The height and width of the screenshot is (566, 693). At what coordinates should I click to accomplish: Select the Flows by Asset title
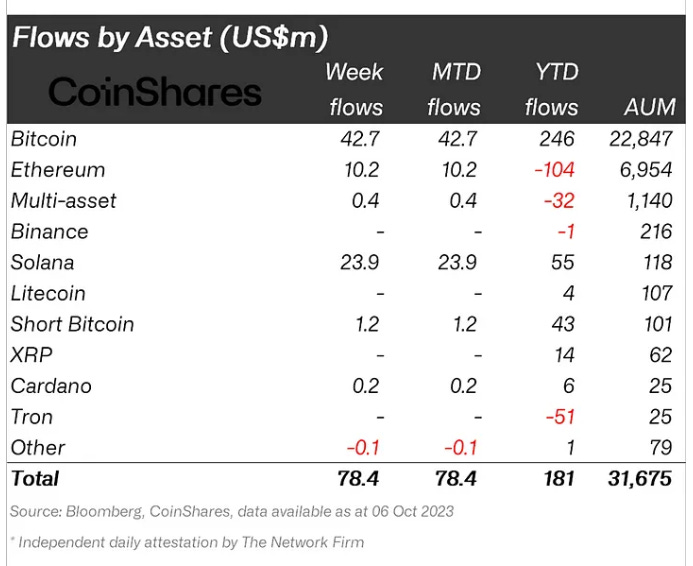click(x=170, y=37)
